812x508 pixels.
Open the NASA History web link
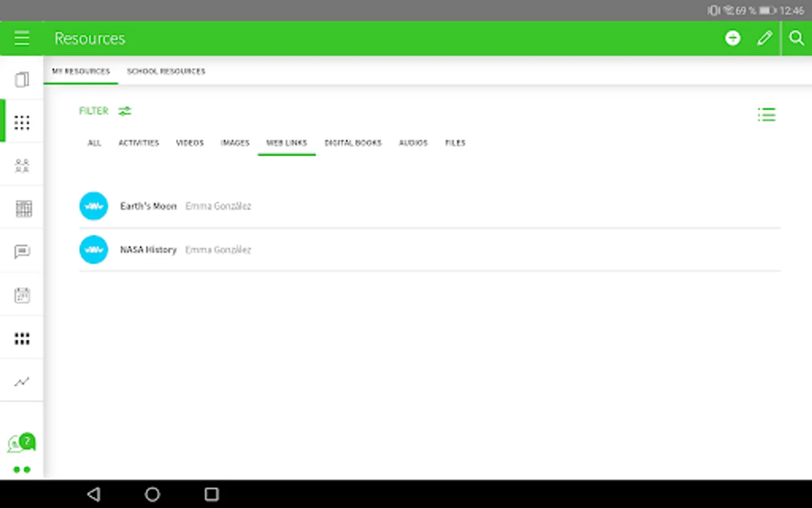coord(148,249)
